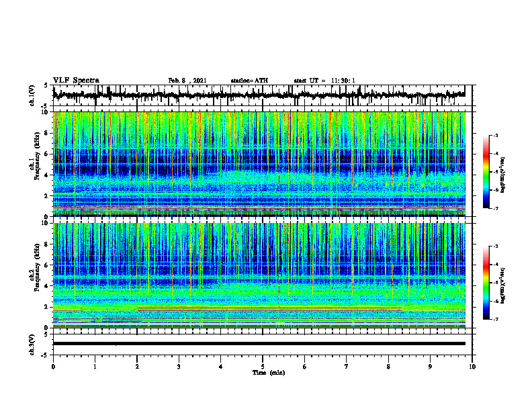532x411 pixels.
Task: Click time axis tick label "5"
Action: point(263,367)
